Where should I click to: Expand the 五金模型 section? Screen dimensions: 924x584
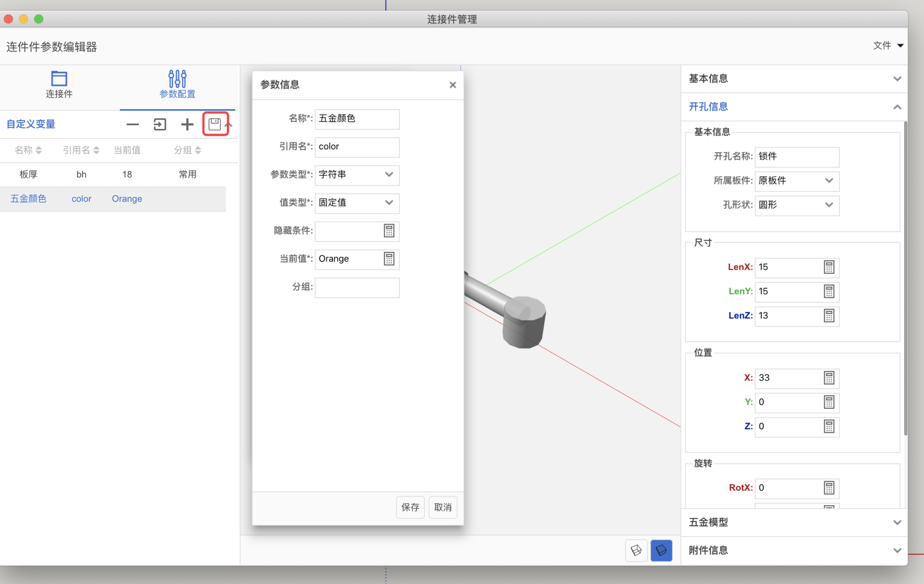[794, 522]
